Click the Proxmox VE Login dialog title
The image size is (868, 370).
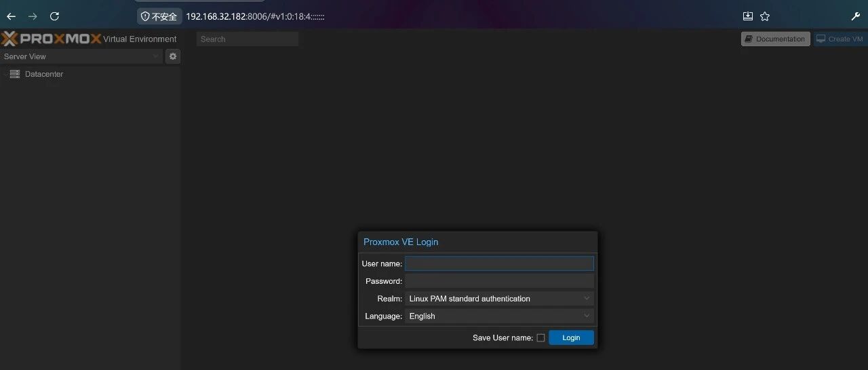pos(401,242)
